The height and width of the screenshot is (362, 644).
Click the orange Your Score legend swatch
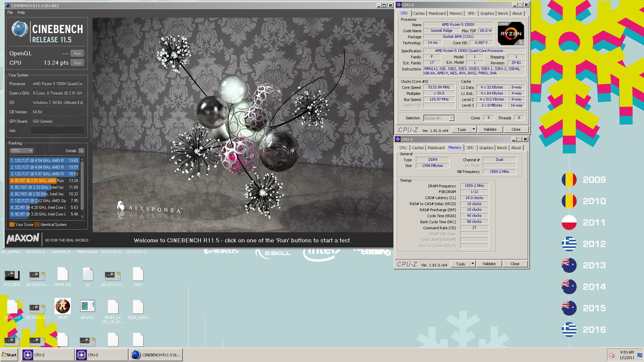[12, 225]
